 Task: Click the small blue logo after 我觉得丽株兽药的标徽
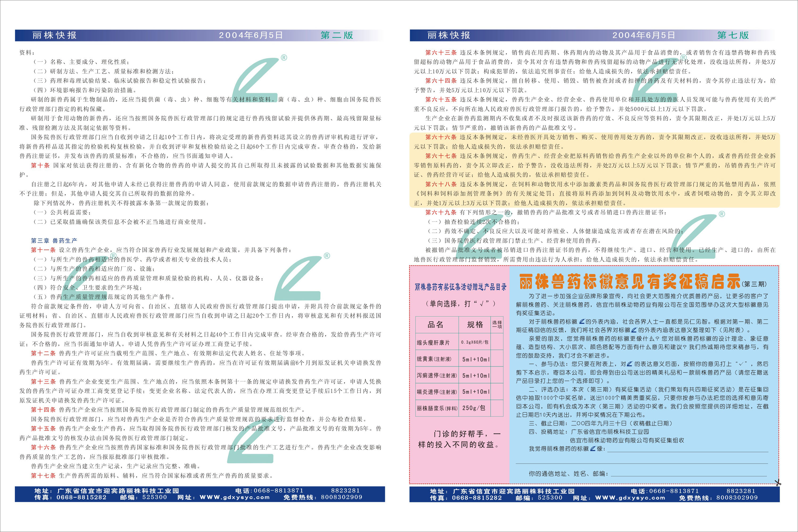click(593, 449)
